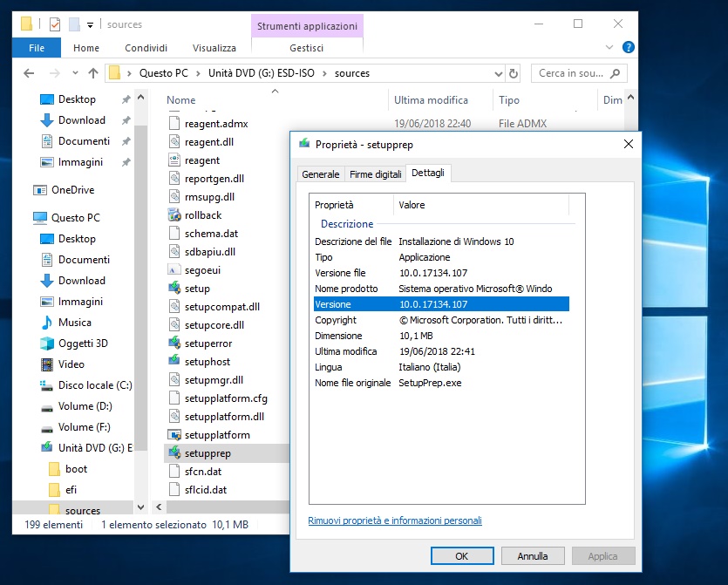Click the Annulla button
Image resolution: width=728 pixels, height=585 pixels.
coord(533,556)
